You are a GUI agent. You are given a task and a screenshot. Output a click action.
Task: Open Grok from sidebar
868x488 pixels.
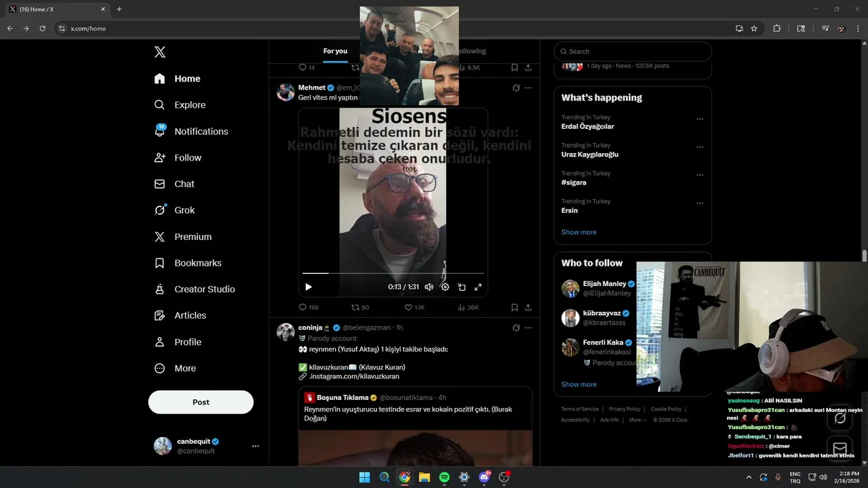(174, 210)
